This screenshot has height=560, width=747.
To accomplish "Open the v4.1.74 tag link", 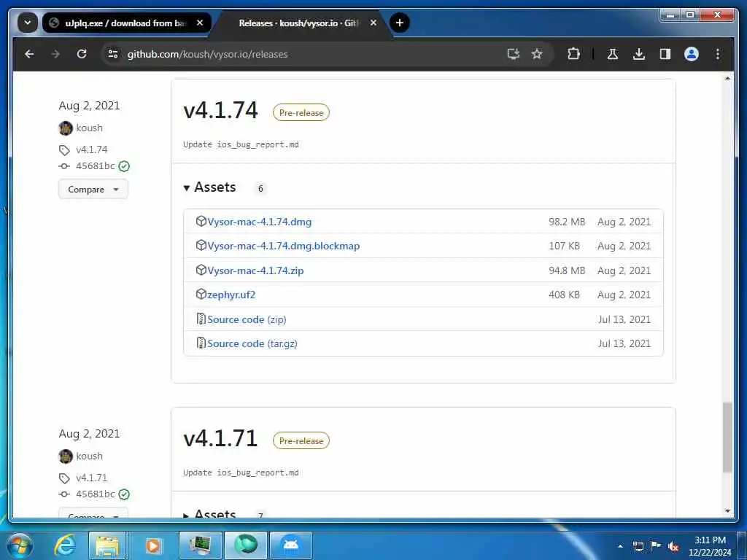I will (91, 149).
